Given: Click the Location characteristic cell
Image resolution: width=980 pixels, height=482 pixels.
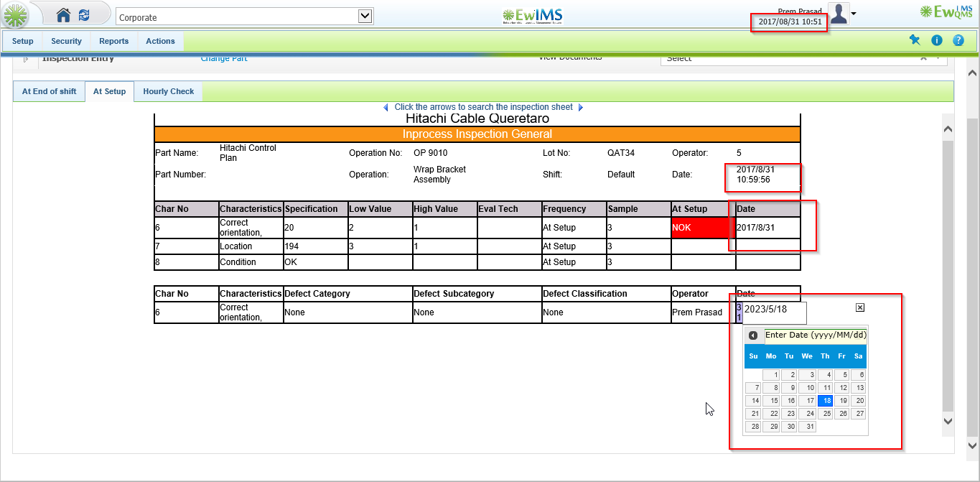Looking at the screenshot, I should 251,246.
